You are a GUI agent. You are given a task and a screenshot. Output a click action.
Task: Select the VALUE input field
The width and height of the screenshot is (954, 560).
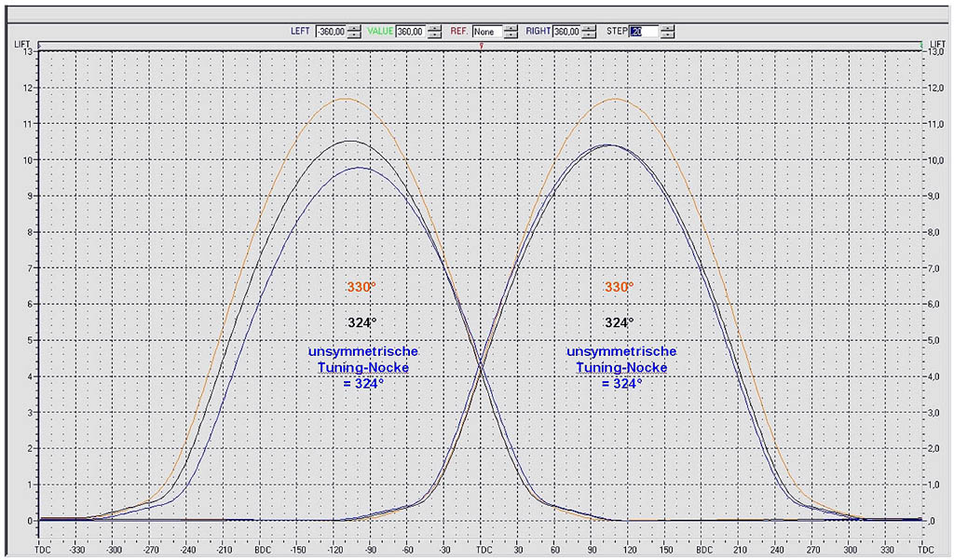(410, 31)
